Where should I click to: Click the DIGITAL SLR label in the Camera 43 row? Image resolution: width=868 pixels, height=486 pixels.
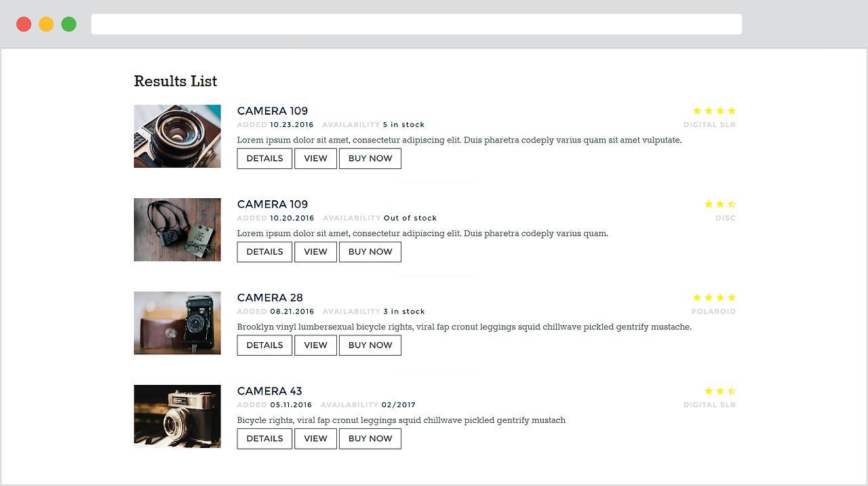[709, 405]
